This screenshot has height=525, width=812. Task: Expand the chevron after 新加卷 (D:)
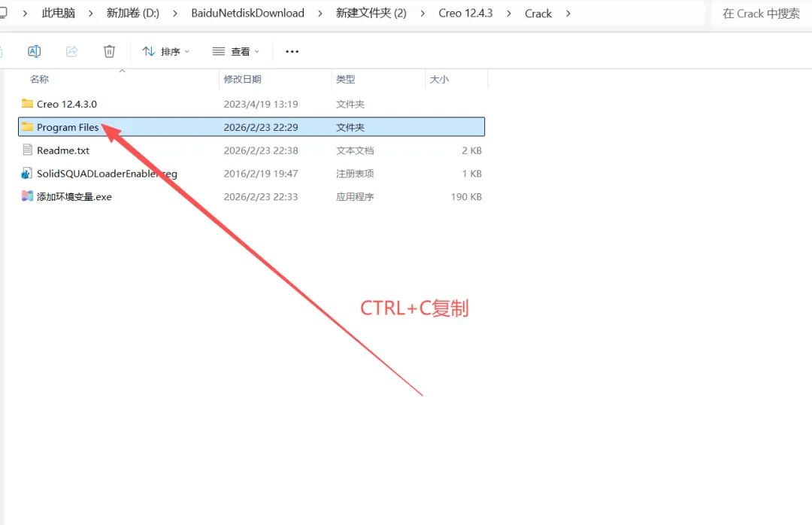(175, 14)
